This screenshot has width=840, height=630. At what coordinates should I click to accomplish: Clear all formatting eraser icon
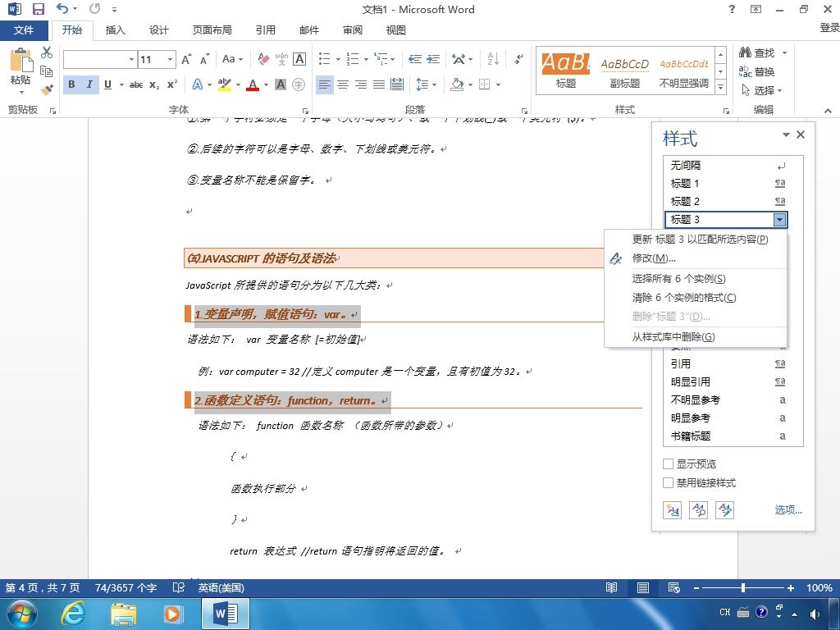pos(263,59)
